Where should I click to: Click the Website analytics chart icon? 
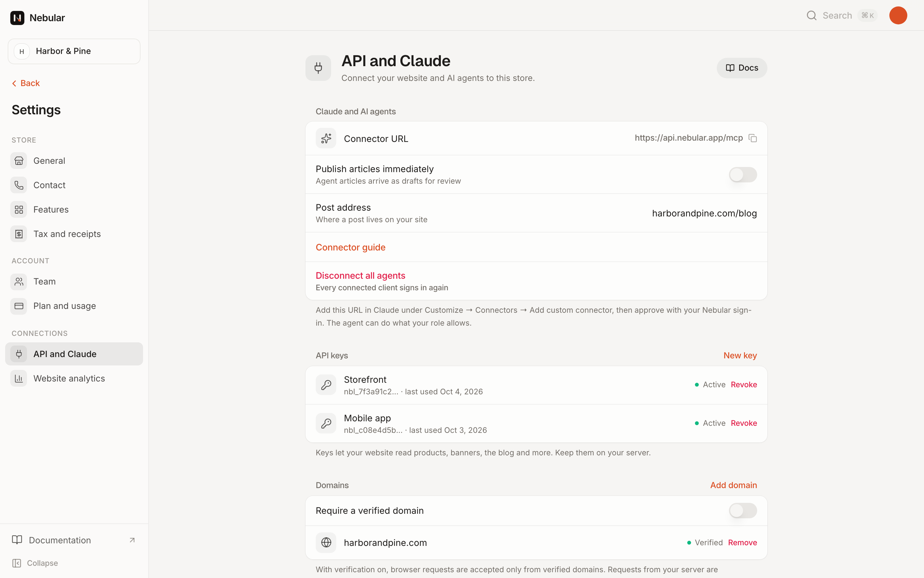coord(19,379)
